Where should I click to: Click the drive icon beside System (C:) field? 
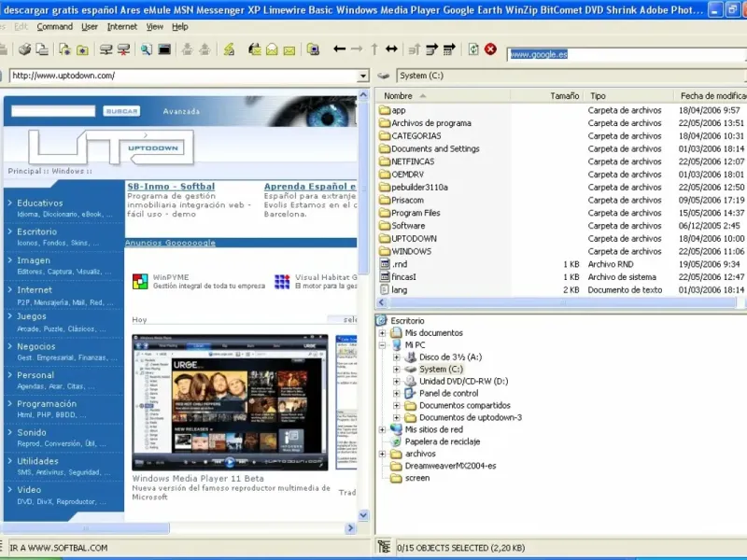pos(384,76)
